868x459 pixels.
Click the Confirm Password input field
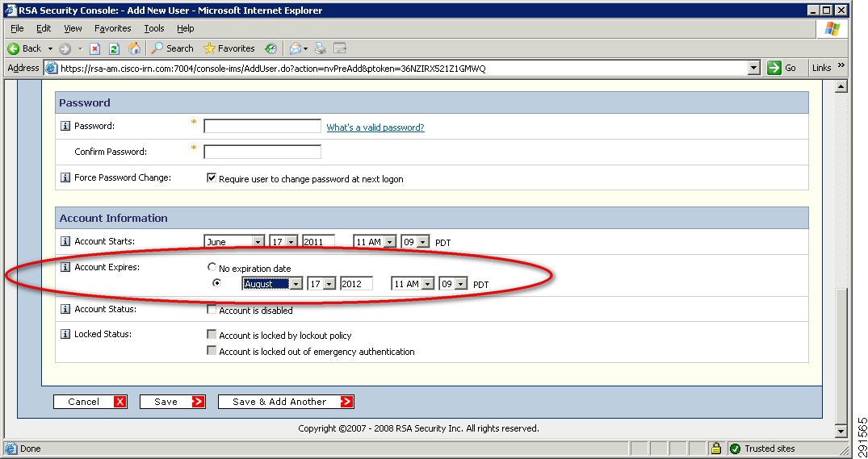coord(262,152)
